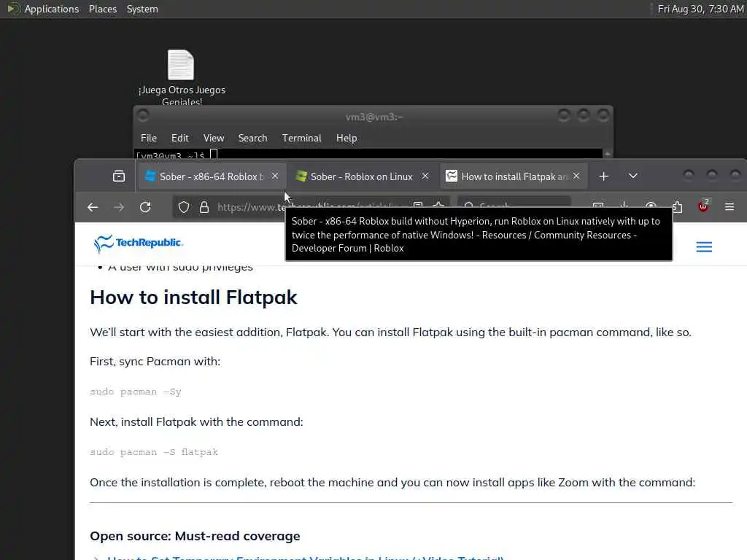Open the TechRepublic hamburger menu
This screenshot has width=747, height=560.
coord(704,246)
